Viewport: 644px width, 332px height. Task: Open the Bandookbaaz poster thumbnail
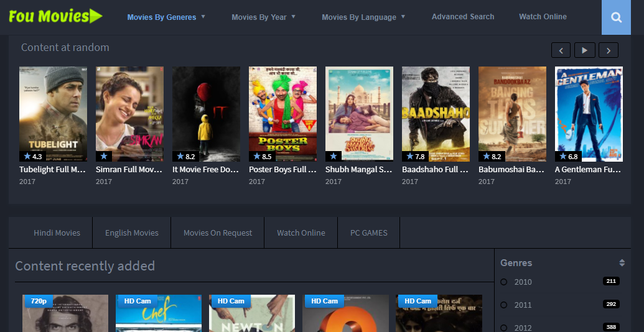512,114
